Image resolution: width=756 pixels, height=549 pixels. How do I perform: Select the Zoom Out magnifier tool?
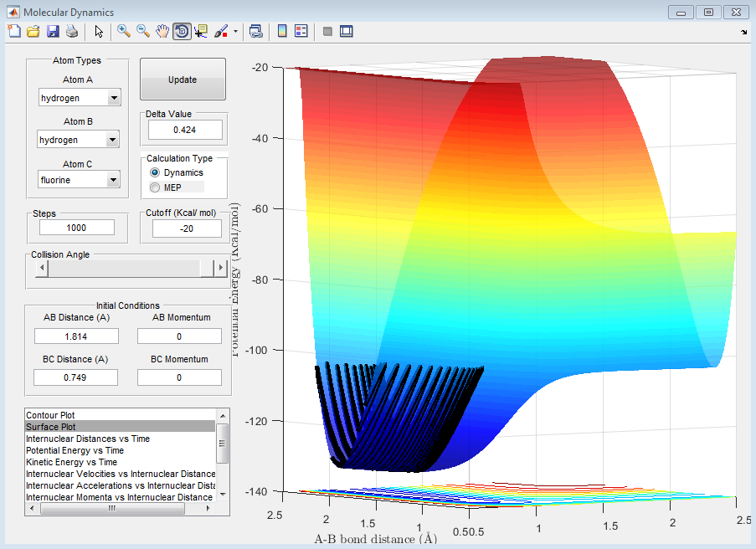[x=143, y=32]
